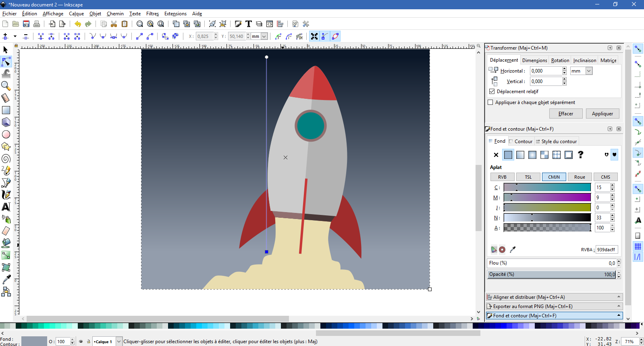This screenshot has height=346, width=644.
Task: Select the Pencil freehand tool
Action: pos(6,171)
